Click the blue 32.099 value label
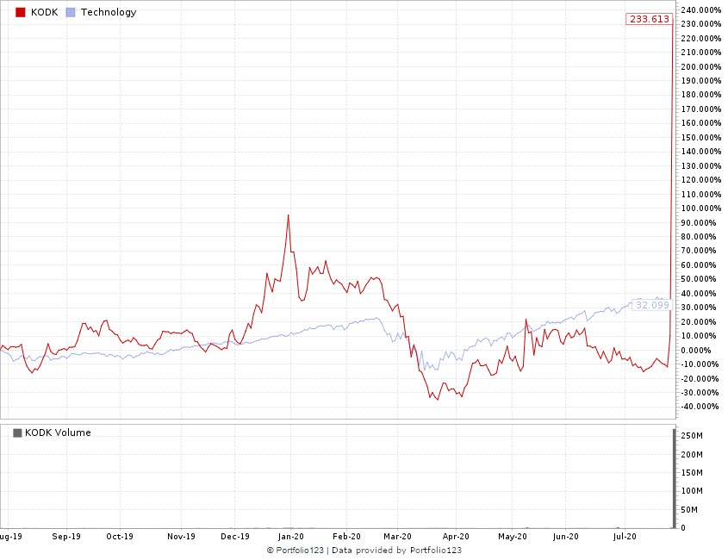The width and height of the screenshot is (728, 560). point(652,305)
